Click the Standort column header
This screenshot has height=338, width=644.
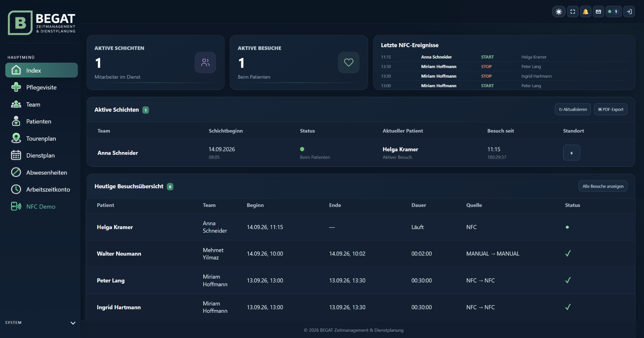[573, 131]
